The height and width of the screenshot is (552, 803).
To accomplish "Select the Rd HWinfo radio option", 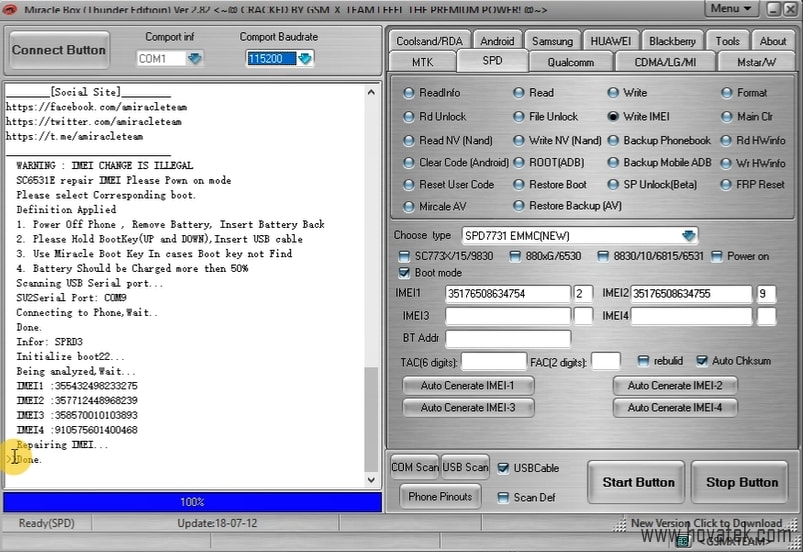I will [x=726, y=140].
